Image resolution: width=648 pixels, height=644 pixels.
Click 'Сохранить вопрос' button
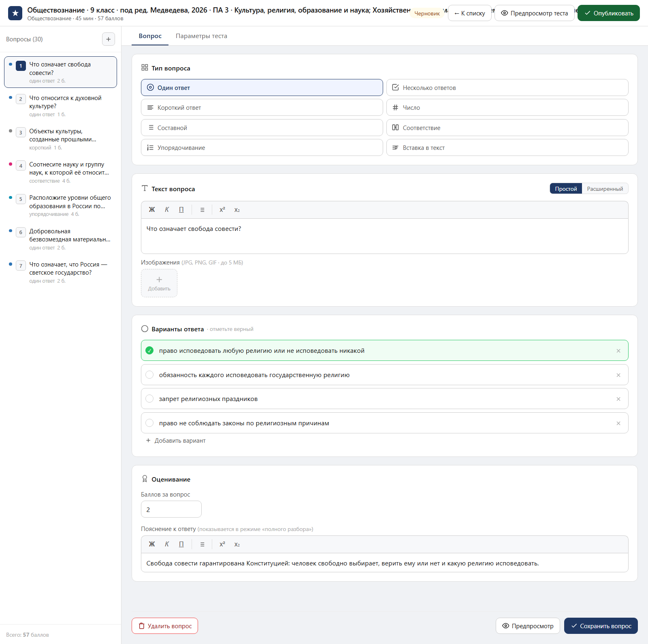[x=601, y=626]
